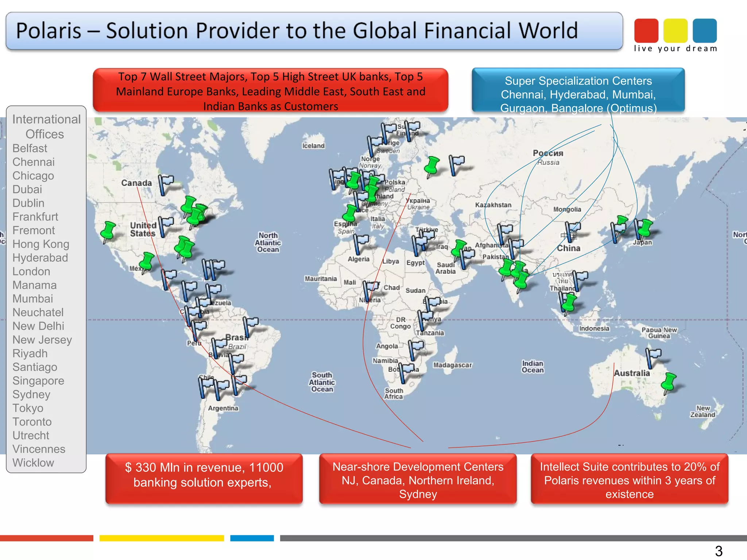This screenshot has height=560, width=747.
Task: Select the blue flag above the Algeria label
Action: (x=361, y=244)
